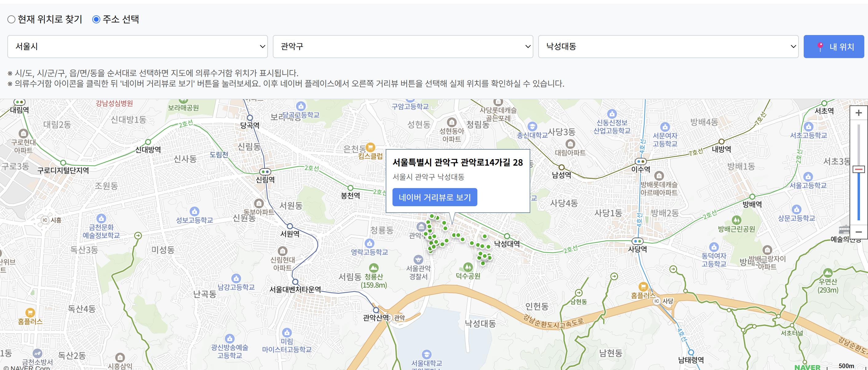868x370 pixels.
Task: Open the 낙성대동 neighborhood dropdown
Action: pyautogui.click(x=668, y=46)
